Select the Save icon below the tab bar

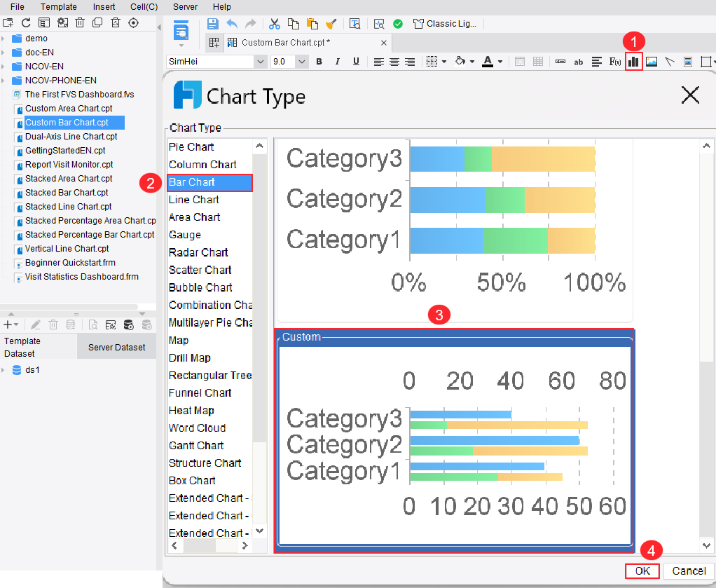click(x=214, y=23)
